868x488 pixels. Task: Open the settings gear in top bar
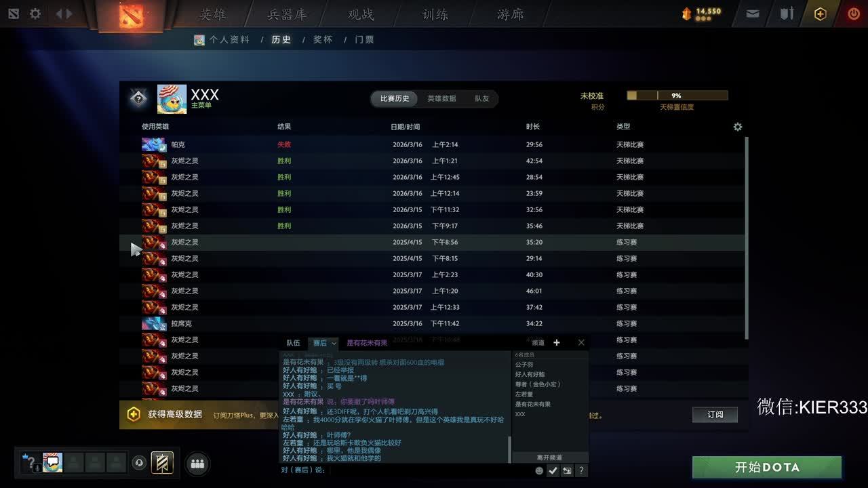tap(35, 14)
